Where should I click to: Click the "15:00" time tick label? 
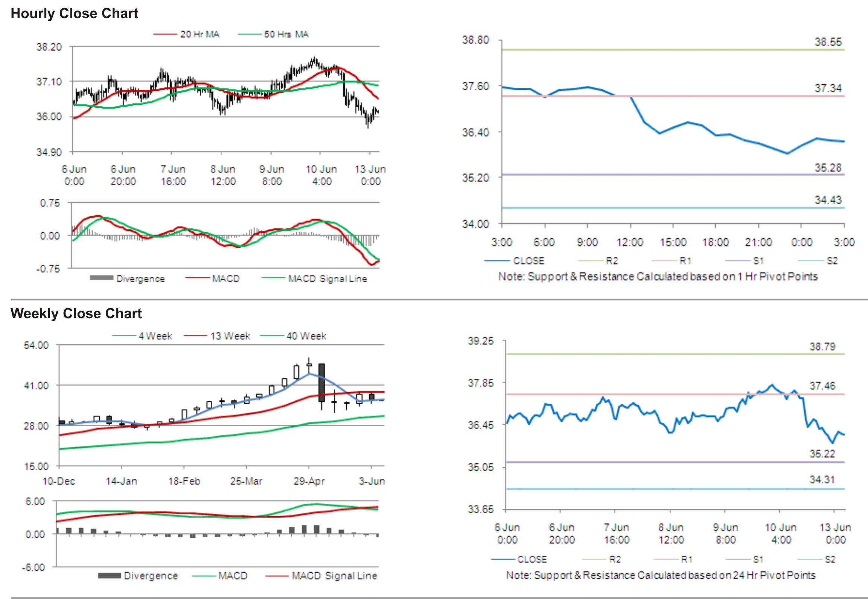(x=673, y=242)
